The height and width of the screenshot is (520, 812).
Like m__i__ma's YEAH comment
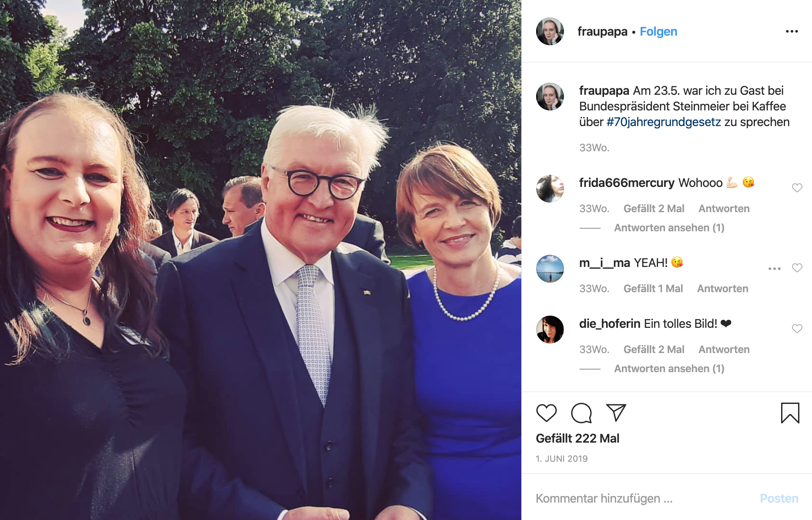797,268
